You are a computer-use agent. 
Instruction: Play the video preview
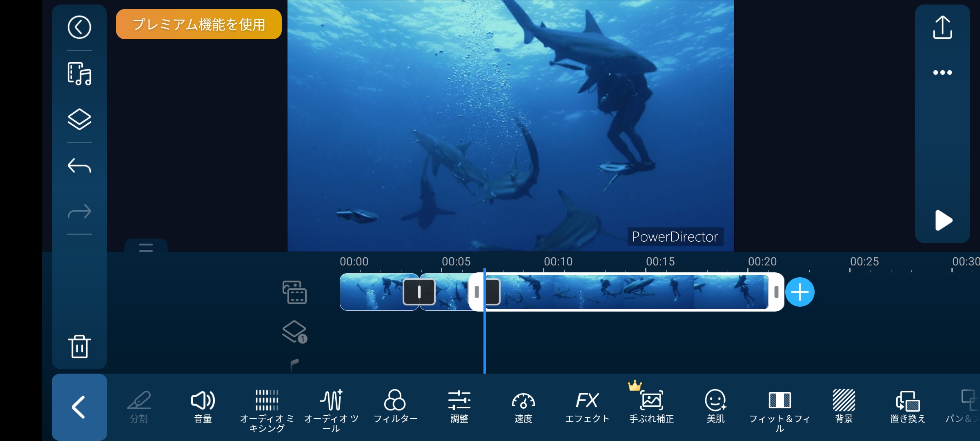click(x=943, y=220)
